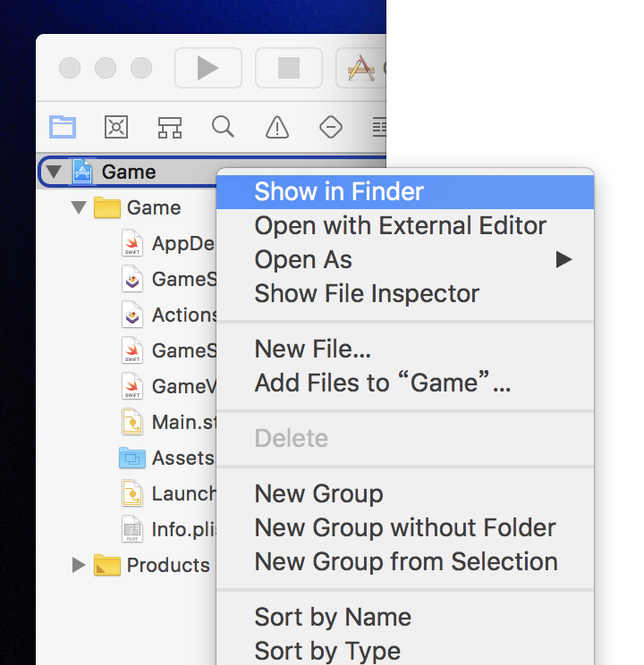Select the Open As menu item
The height and width of the screenshot is (665, 644).
(405, 259)
